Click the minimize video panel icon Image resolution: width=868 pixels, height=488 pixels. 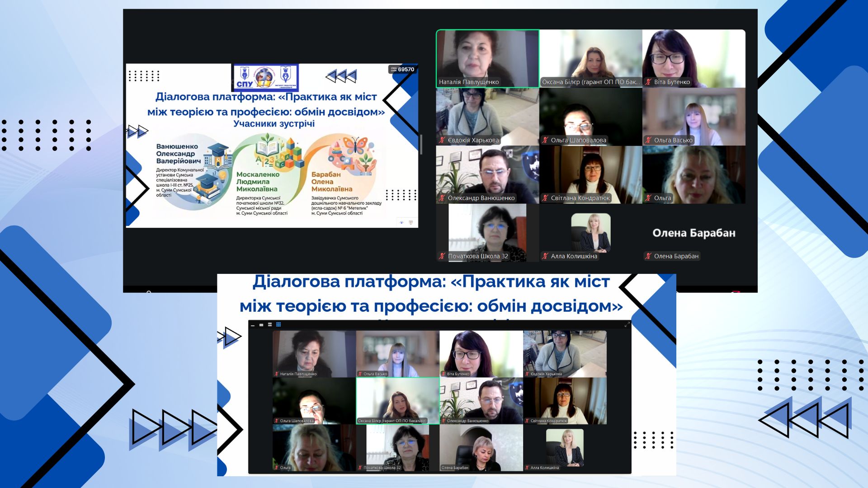[x=253, y=325]
